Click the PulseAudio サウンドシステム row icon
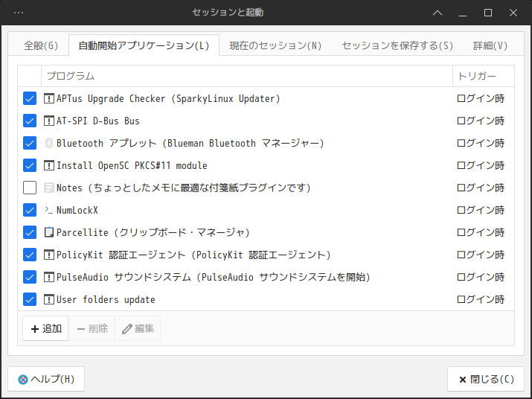Viewport: 532px width, 399px height. click(x=49, y=277)
